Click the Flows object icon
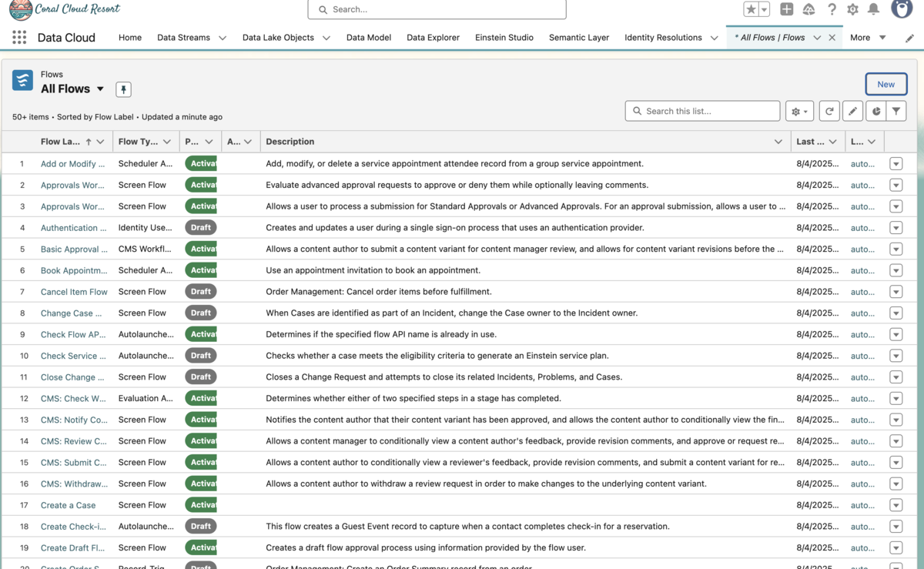This screenshot has width=924, height=569. [x=22, y=80]
